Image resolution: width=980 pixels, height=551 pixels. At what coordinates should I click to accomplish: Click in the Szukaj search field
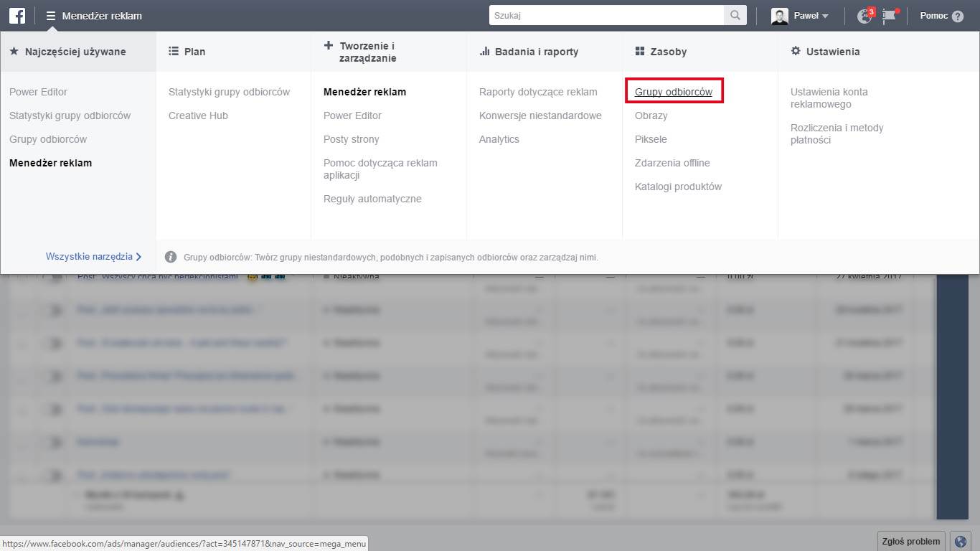click(x=606, y=15)
